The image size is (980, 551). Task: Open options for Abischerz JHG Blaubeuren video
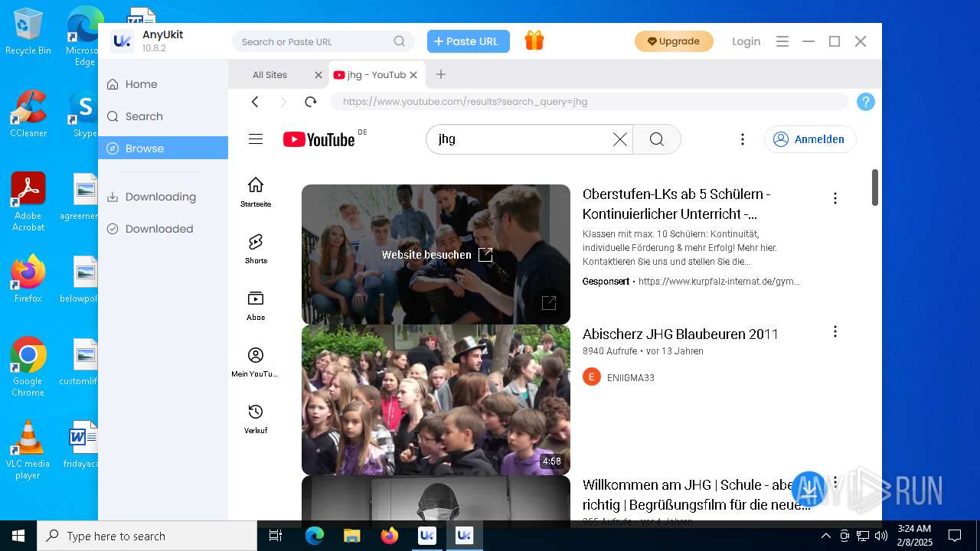click(x=835, y=331)
